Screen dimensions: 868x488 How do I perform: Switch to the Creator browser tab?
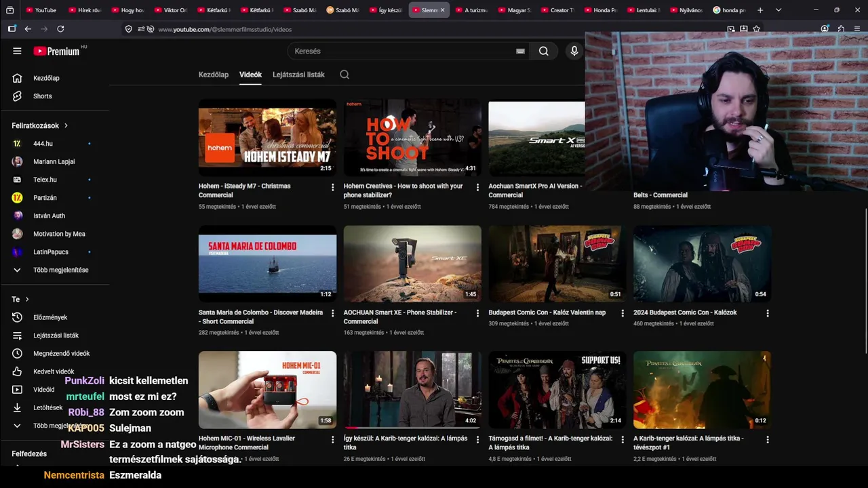click(557, 10)
